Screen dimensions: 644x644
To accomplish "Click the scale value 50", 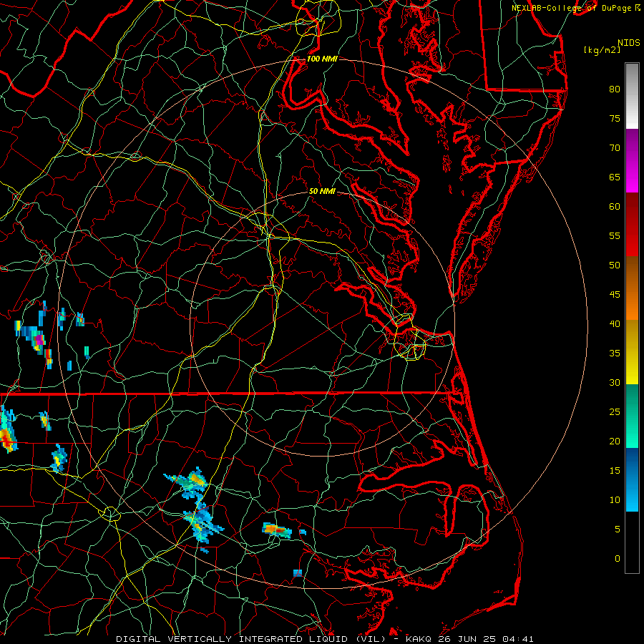I will pyautogui.click(x=615, y=265).
